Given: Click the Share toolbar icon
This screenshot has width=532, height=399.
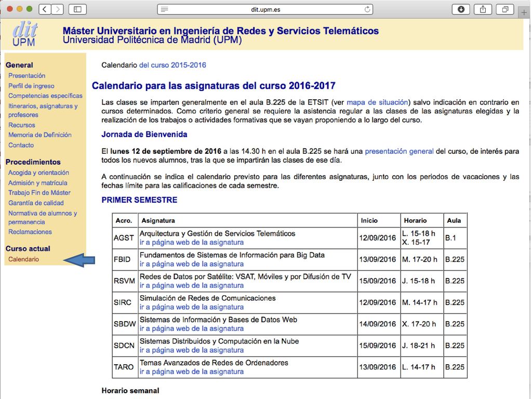Looking at the screenshot, I should tap(483, 9).
